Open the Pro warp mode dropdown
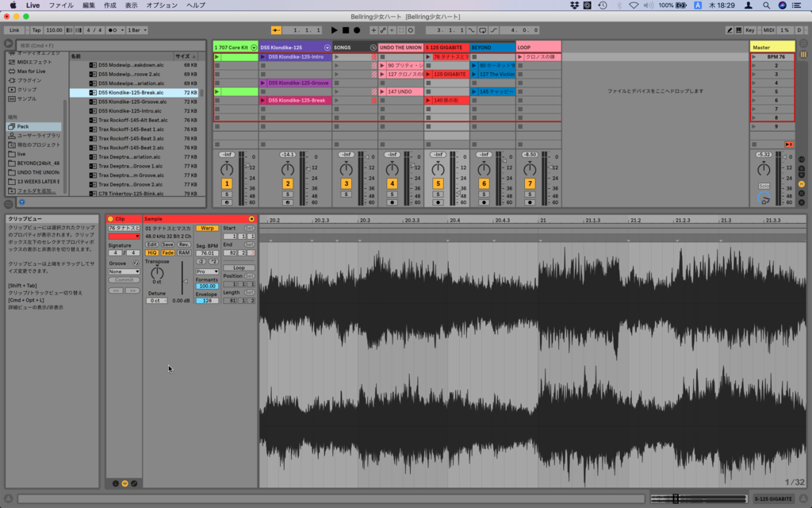The image size is (812, 508). click(x=207, y=271)
